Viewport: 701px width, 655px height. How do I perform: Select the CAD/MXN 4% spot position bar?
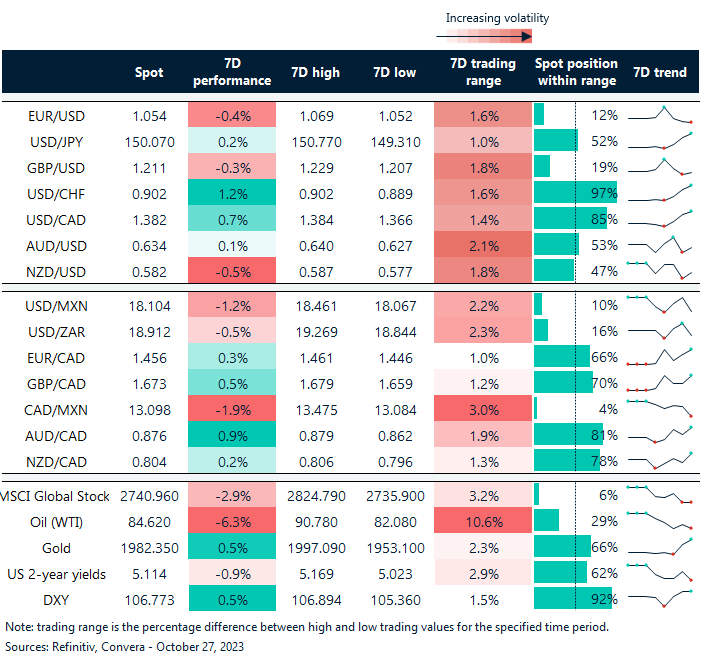(x=537, y=407)
